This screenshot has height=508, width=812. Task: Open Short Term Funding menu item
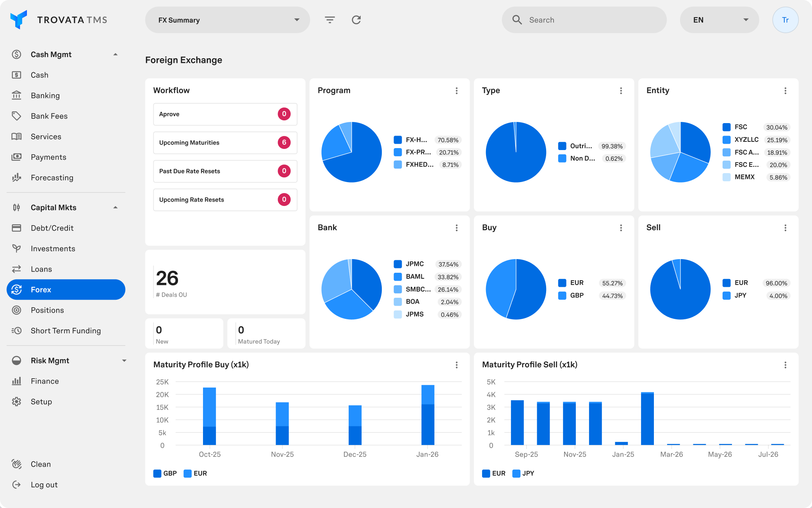pyautogui.click(x=66, y=331)
